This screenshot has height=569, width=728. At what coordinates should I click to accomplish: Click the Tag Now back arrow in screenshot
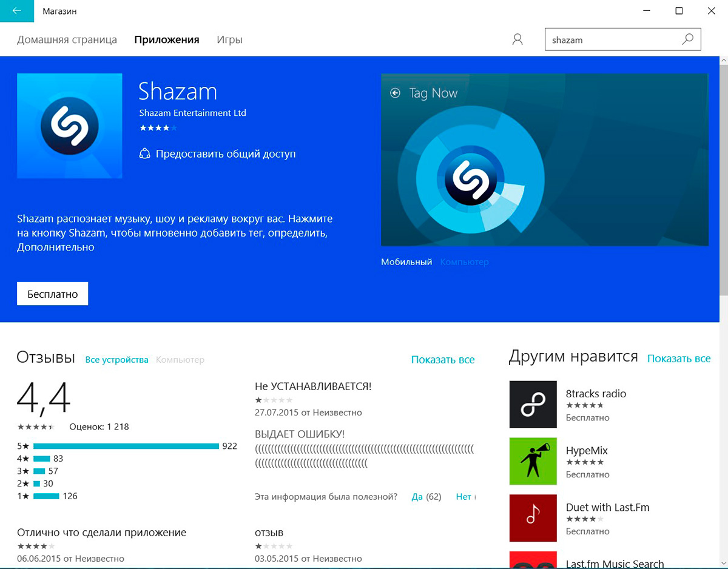396,93
